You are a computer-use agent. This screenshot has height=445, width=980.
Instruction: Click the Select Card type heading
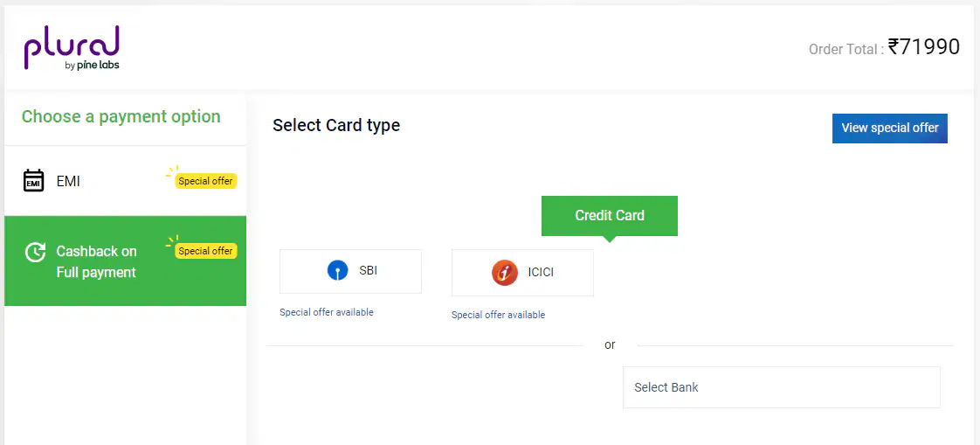tap(336, 125)
